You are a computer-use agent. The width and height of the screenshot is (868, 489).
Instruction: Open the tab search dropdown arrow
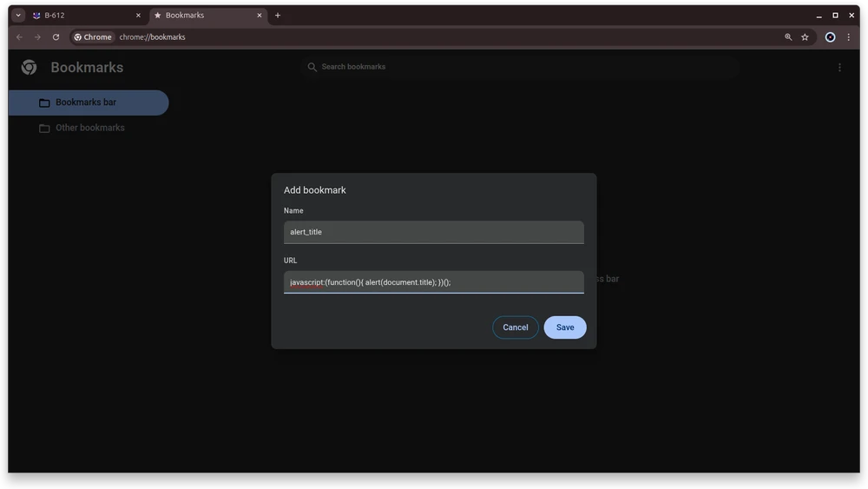[x=18, y=16]
